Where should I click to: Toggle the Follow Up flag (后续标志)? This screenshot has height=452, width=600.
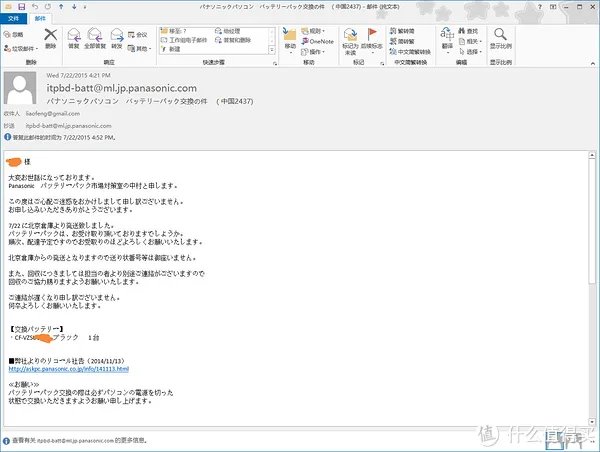pos(371,40)
